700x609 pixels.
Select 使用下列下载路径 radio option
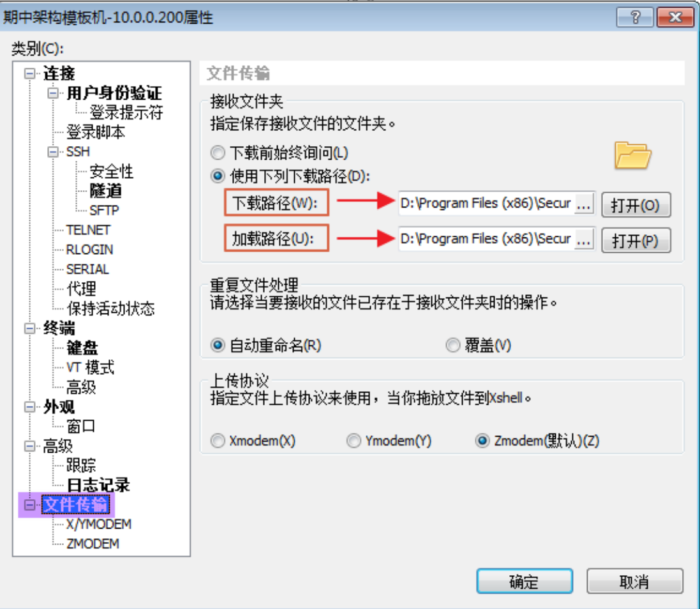pos(218,176)
